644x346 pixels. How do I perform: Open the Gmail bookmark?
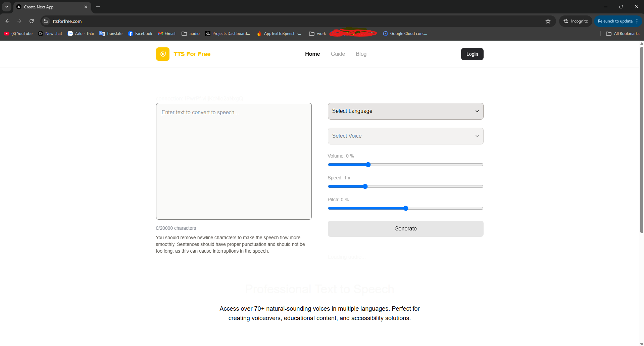tap(167, 34)
